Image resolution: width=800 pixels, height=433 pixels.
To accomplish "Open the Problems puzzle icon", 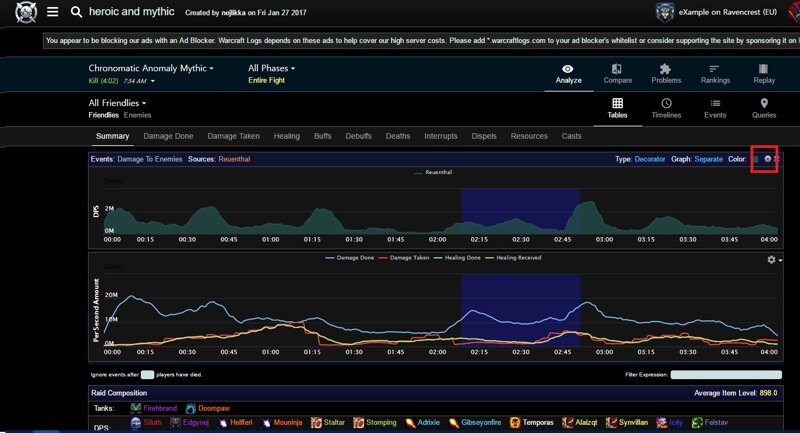I will click(665, 69).
